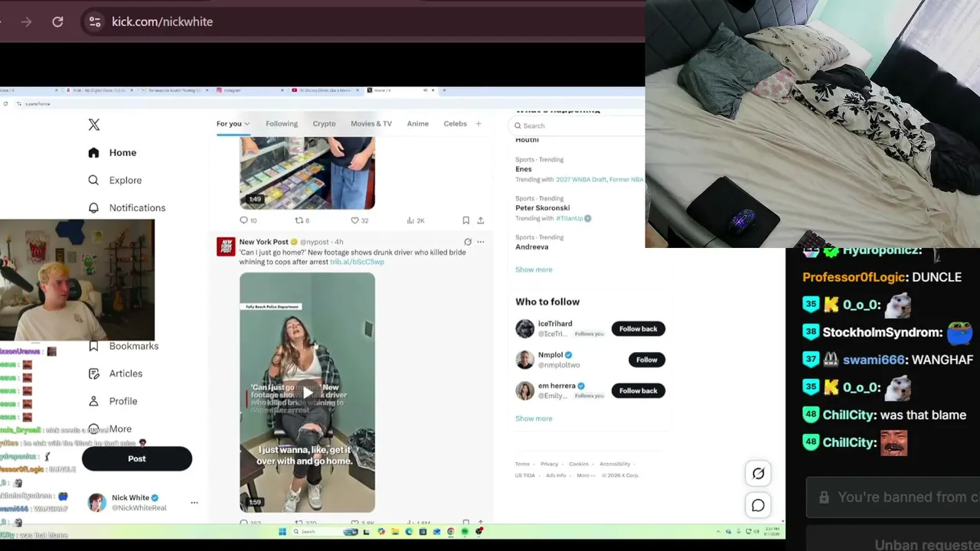Bookmark the post with 2K views

coord(465,220)
